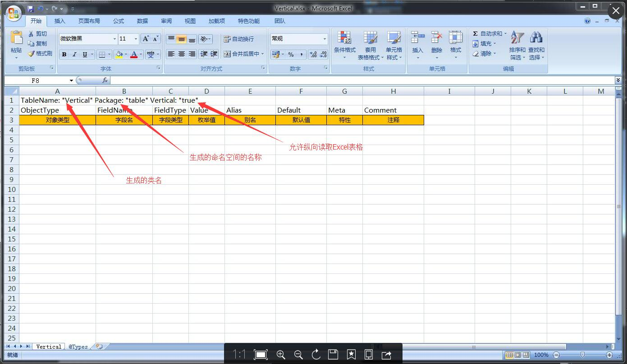The width and height of the screenshot is (627, 364).
Task: Click the Insert Worksheet tab icon
Action: 99,346
